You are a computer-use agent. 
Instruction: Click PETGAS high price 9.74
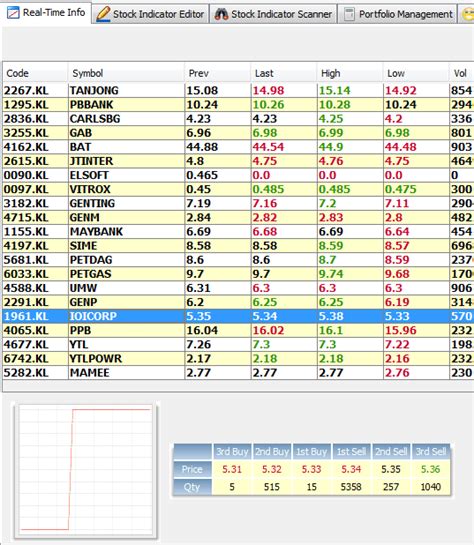click(x=350, y=274)
